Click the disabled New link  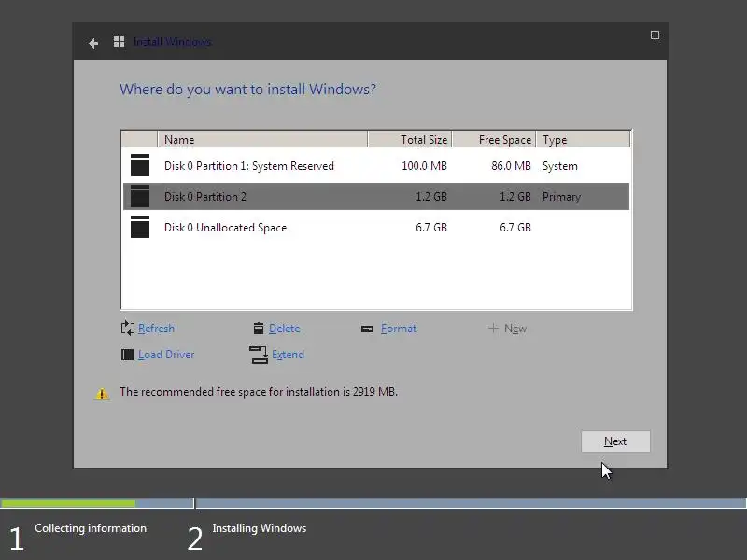[x=515, y=329]
